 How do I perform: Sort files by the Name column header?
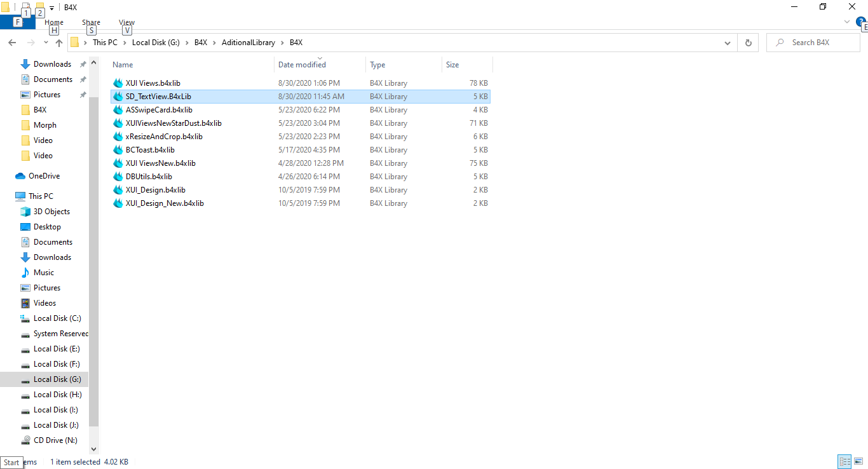192,65
